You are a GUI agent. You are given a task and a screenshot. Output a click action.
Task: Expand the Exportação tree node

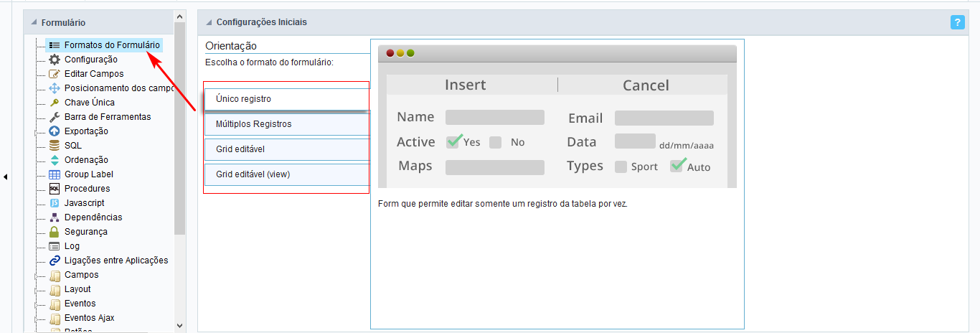(36, 131)
